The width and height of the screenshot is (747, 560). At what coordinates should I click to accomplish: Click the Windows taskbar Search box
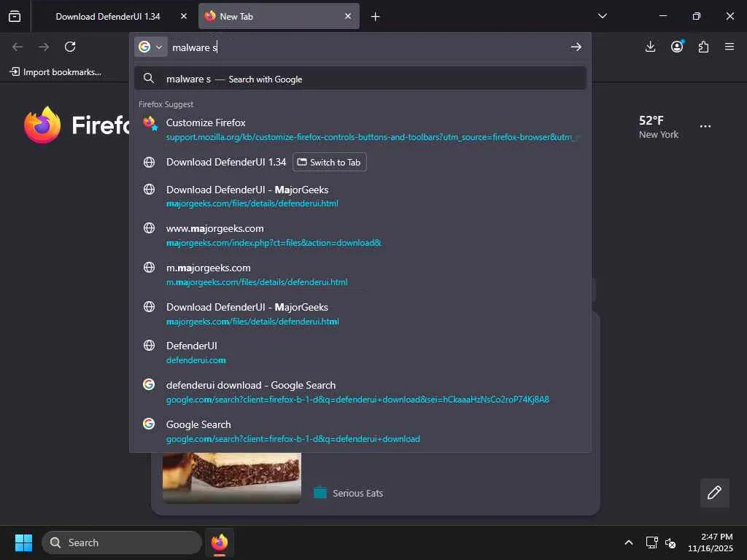[x=122, y=542]
